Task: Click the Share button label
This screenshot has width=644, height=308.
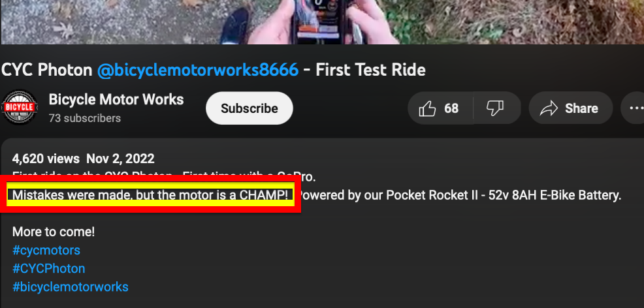Action: click(581, 108)
